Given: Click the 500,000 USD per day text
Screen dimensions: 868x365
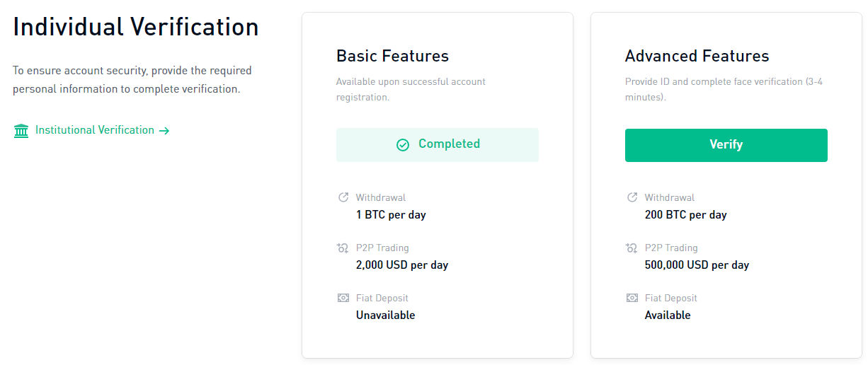Looking at the screenshot, I should 697,265.
